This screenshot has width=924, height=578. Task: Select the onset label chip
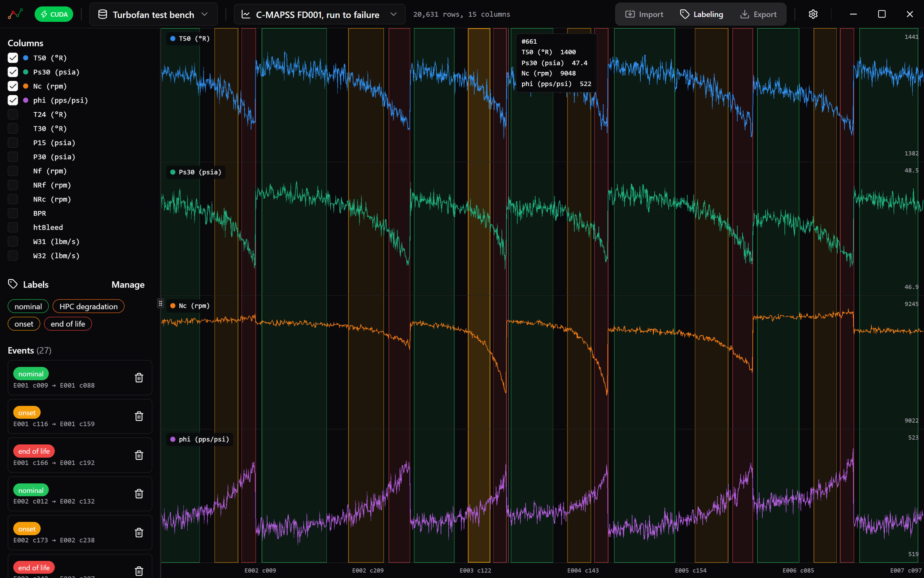tap(24, 324)
